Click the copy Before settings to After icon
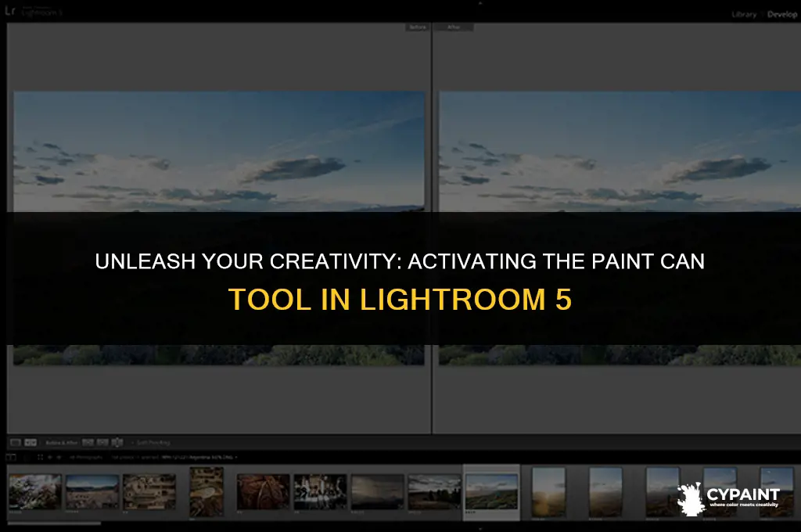 pos(88,443)
